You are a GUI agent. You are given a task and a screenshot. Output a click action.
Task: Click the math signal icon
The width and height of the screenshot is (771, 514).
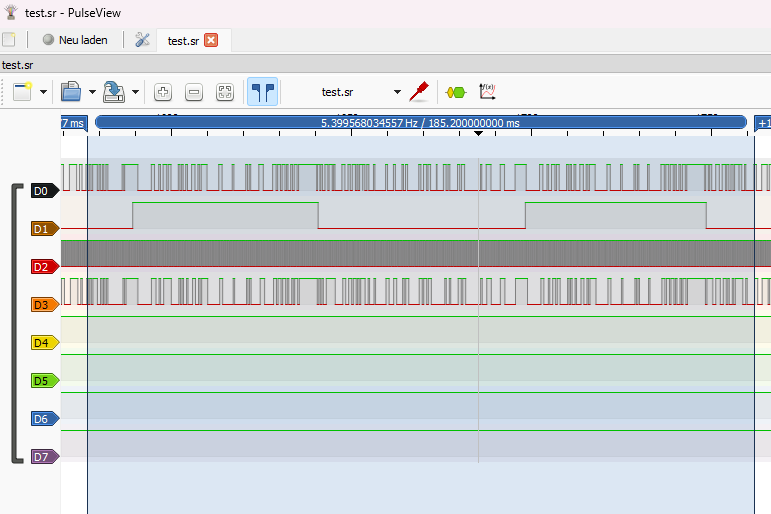pyautogui.click(x=487, y=92)
